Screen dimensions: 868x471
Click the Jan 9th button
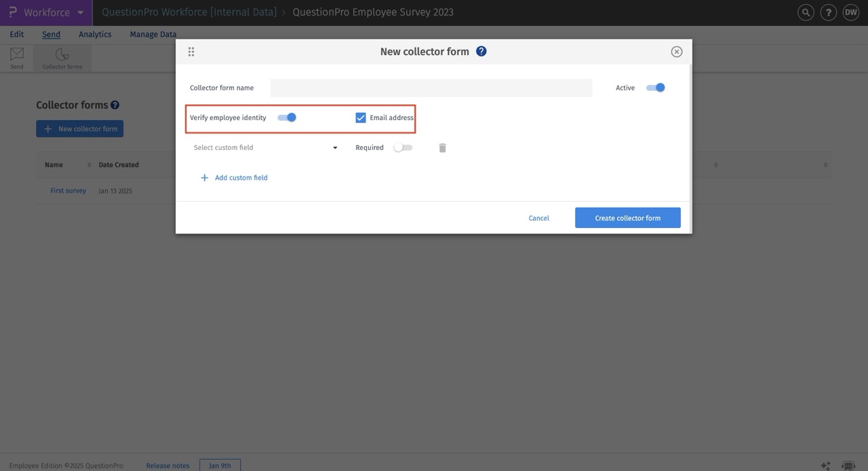coord(220,466)
